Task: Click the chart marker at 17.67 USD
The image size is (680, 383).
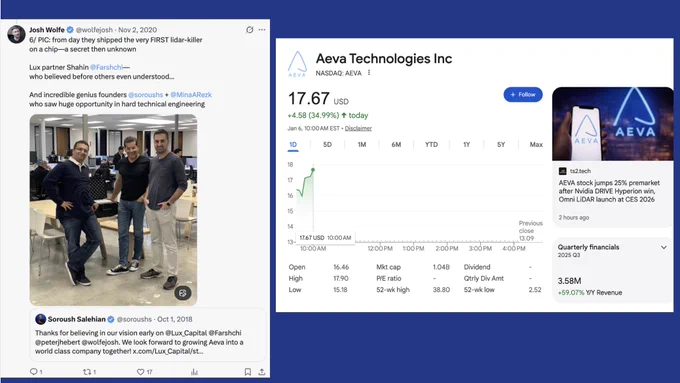Action: click(x=313, y=170)
